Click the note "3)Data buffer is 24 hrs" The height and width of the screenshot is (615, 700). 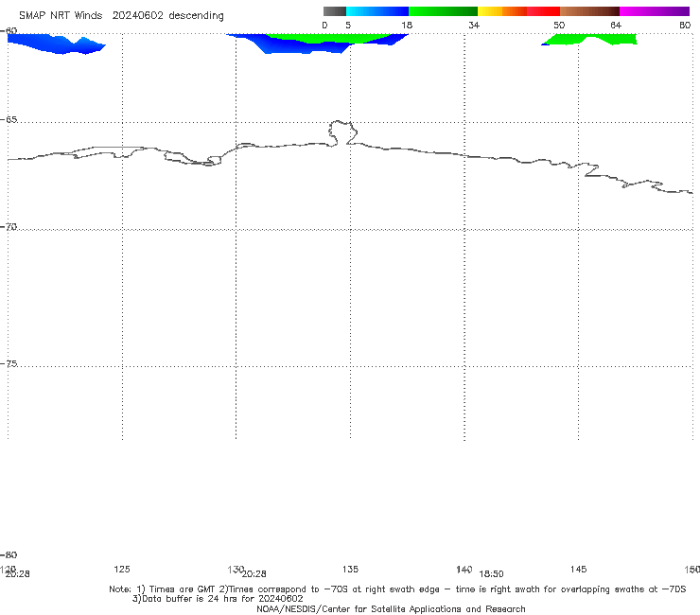[x=218, y=599]
